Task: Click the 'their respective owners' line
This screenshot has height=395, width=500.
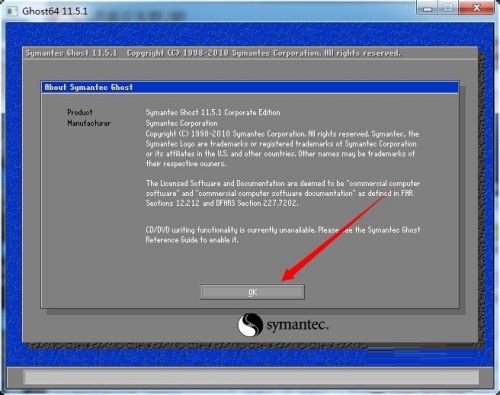Action: [x=186, y=164]
